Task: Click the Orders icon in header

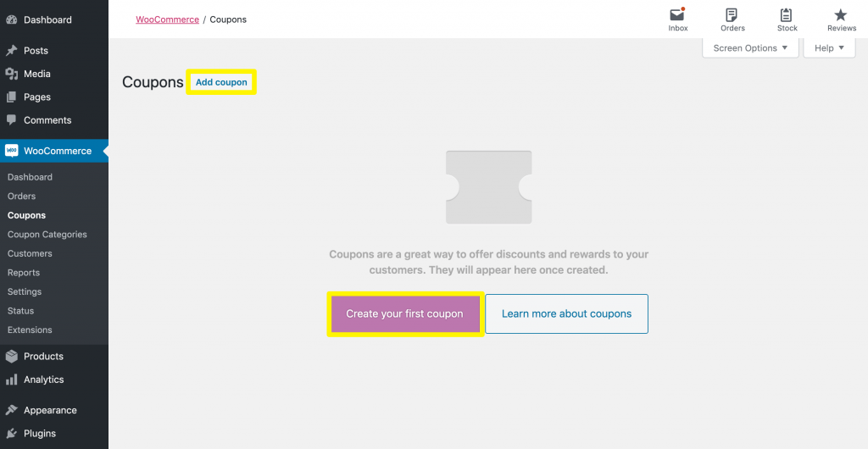Action: tap(732, 15)
